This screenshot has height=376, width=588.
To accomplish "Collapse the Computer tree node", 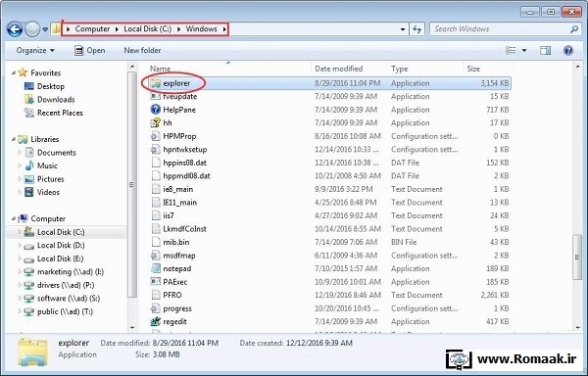I will pos(14,218).
